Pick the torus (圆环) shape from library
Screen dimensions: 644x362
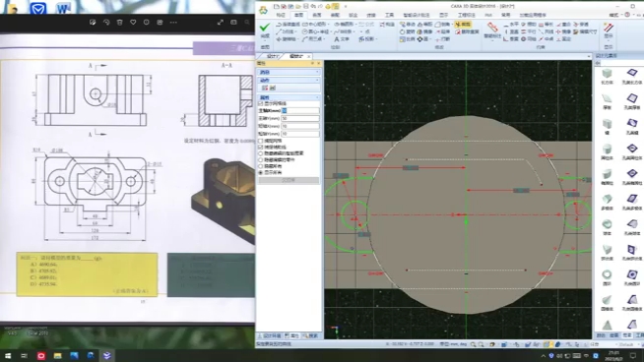607,277
